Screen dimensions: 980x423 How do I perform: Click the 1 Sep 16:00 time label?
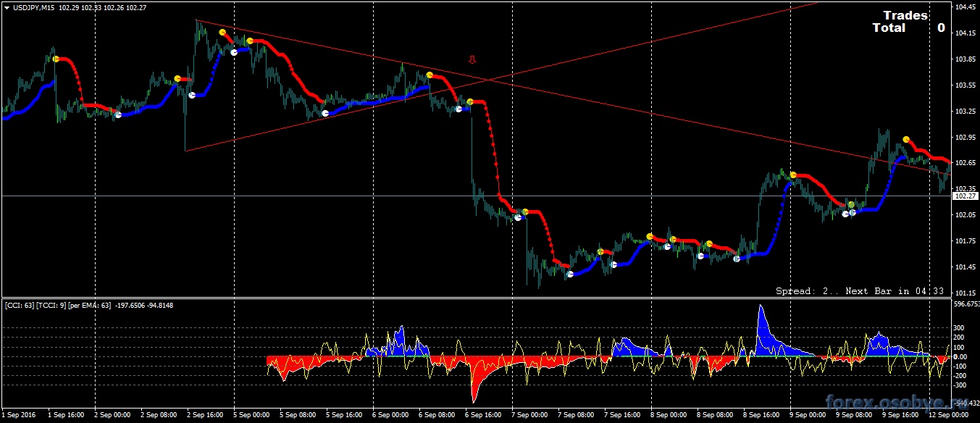pos(67,416)
